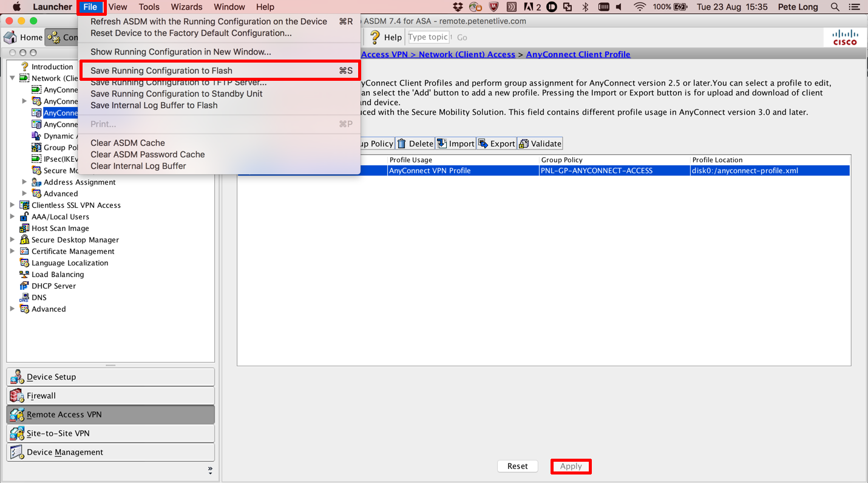The height and width of the screenshot is (483, 868).
Task: Open the Tools menu
Action: tap(149, 7)
